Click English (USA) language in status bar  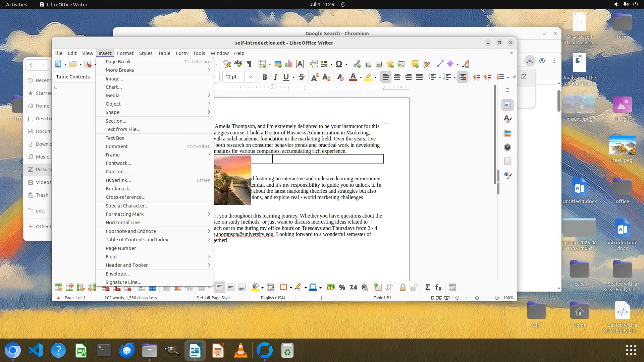273,298
